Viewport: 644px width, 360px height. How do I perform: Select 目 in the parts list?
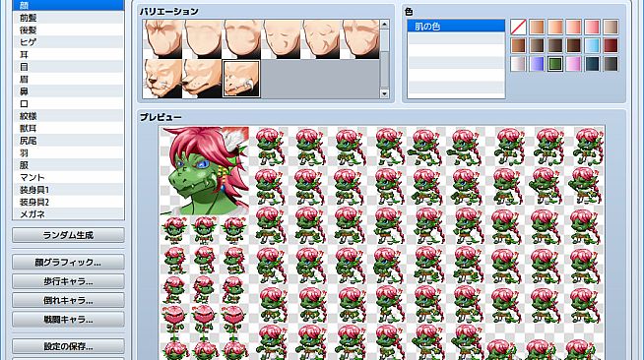(68, 67)
